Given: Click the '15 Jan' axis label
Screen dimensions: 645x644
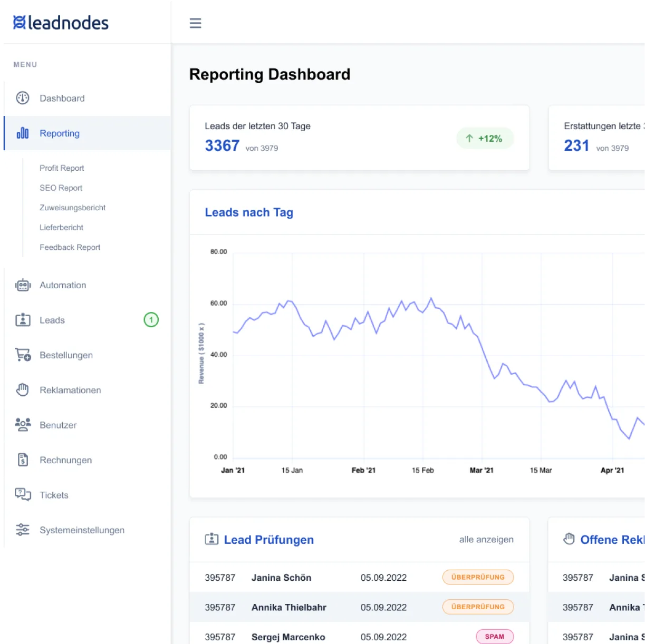Looking at the screenshot, I should click(292, 470).
